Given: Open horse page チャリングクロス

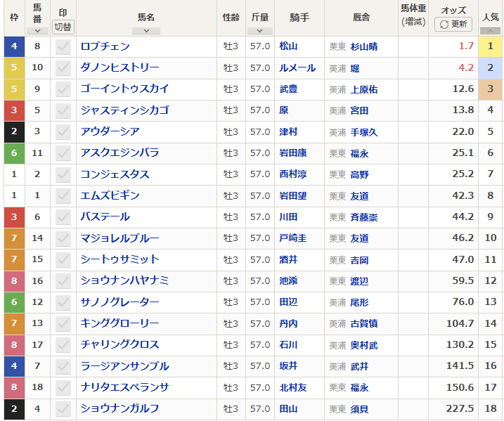Looking at the screenshot, I should [120, 344].
